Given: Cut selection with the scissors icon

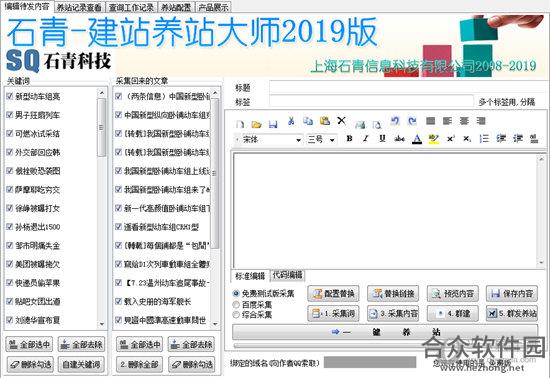Looking at the screenshot, I should 291,121.
